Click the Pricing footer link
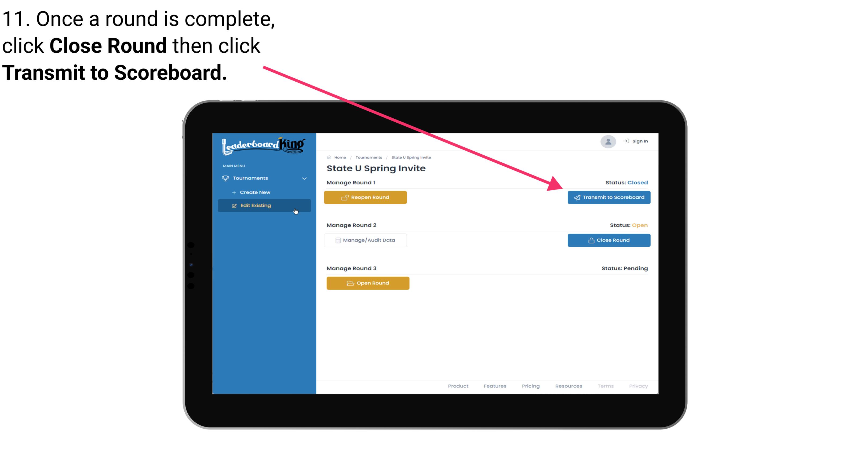This screenshot has width=868, height=467. [531, 386]
